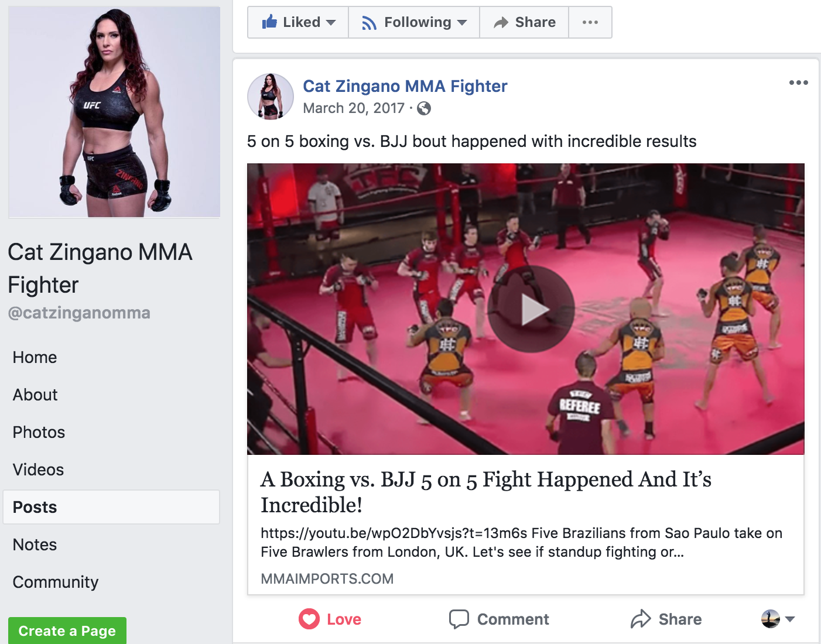Click the article description with youtu.be link
Image resolution: width=821 pixels, height=644 pixels.
[x=521, y=542]
